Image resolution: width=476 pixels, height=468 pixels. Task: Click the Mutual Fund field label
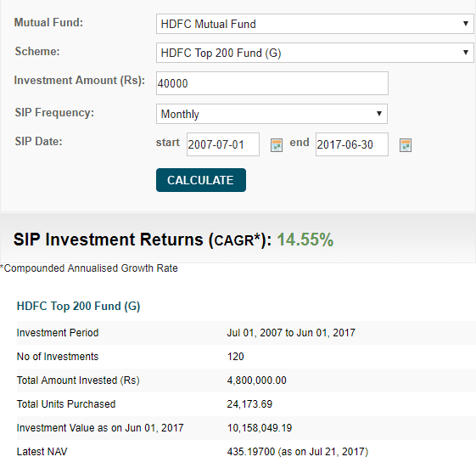(x=48, y=22)
